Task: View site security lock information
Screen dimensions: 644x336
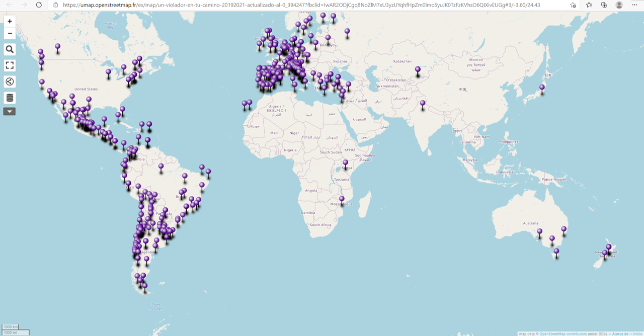Action: pyautogui.click(x=56, y=5)
